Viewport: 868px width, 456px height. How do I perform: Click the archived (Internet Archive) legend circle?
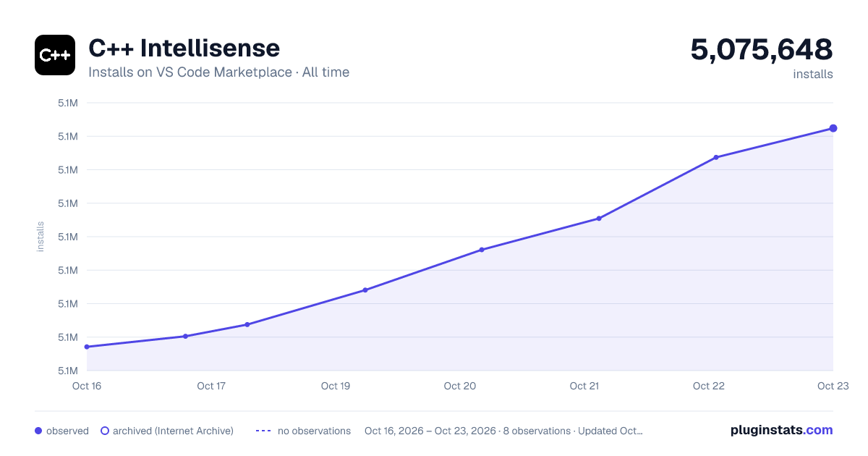coord(105,431)
